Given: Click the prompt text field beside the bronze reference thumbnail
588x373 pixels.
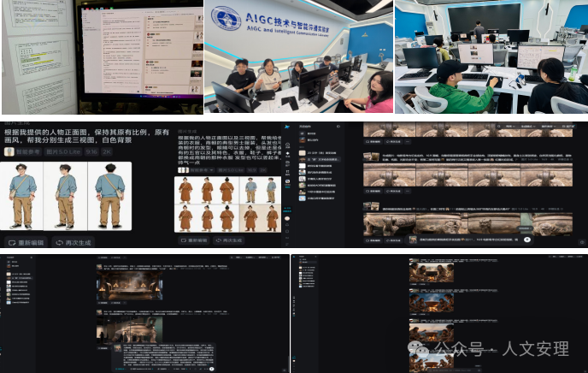Looking at the screenshot, I should tap(469, 240).
